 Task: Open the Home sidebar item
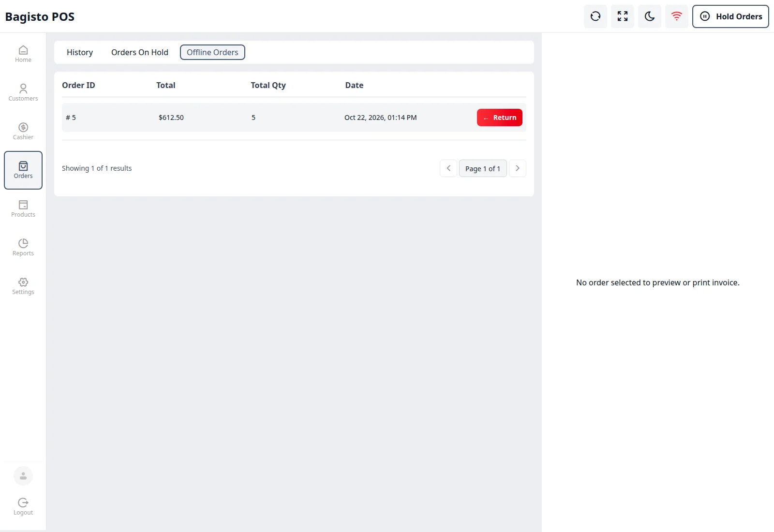pyautogui.click(x=23, y=54)
